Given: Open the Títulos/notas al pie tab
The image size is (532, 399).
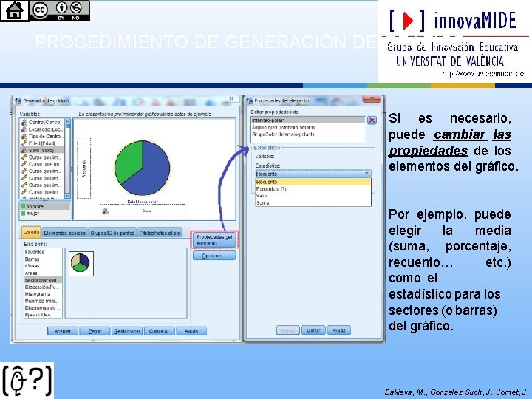Looking at the screenshot, I should pos(160,233).
